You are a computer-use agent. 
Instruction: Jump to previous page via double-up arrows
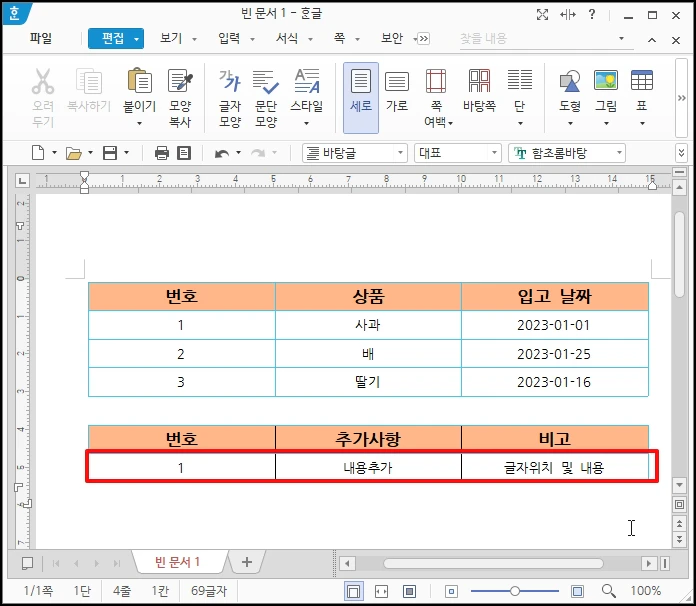pyautogui.click(x=679, y=524)
